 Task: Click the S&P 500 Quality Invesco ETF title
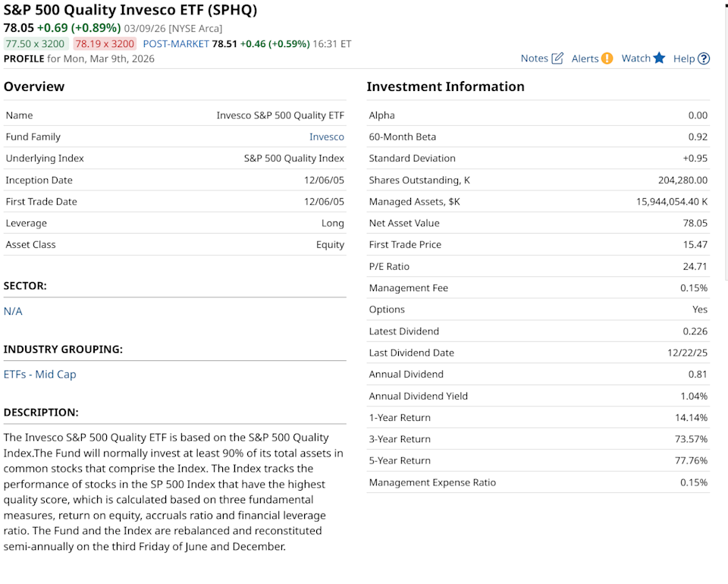click(x=130, y=11)
